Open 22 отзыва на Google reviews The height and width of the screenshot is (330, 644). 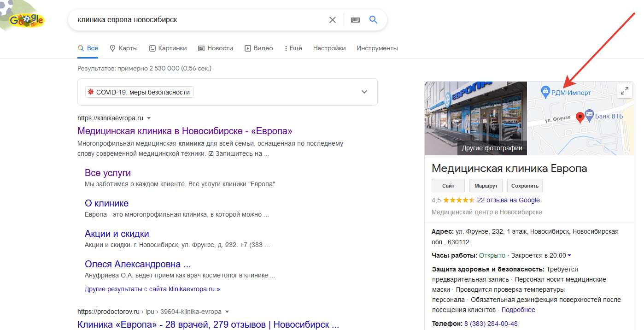tap(509, 200)
